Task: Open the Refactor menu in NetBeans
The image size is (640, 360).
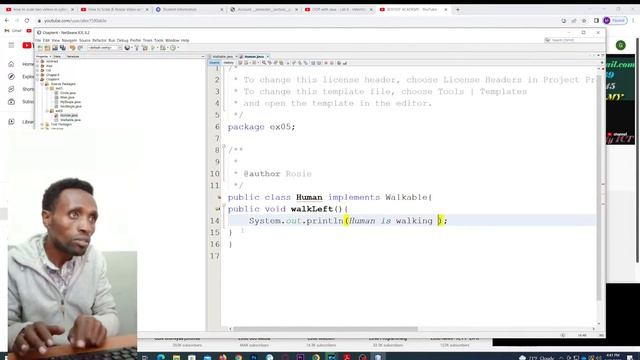Action: pos(99,40)
